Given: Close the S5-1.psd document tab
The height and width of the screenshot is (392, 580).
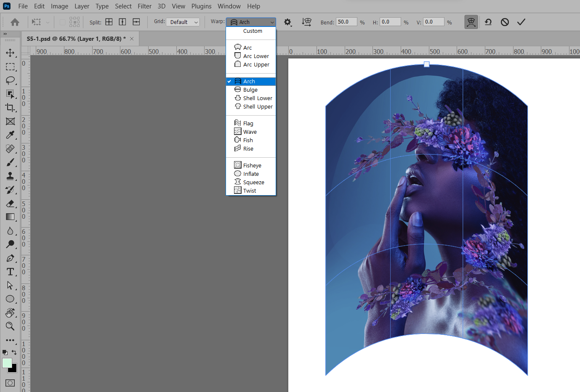Looking at the screenshot, I should click(132, 39).
